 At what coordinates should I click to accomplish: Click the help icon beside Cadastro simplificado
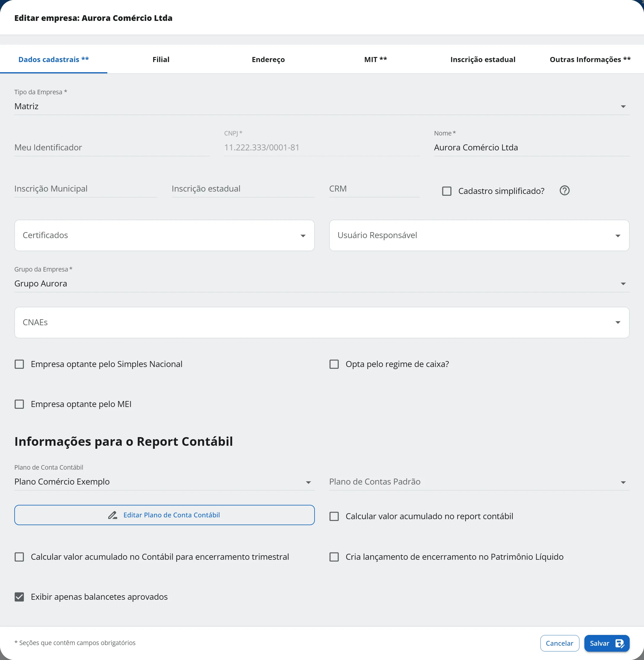pyautogui.click(x=564, y=191)
